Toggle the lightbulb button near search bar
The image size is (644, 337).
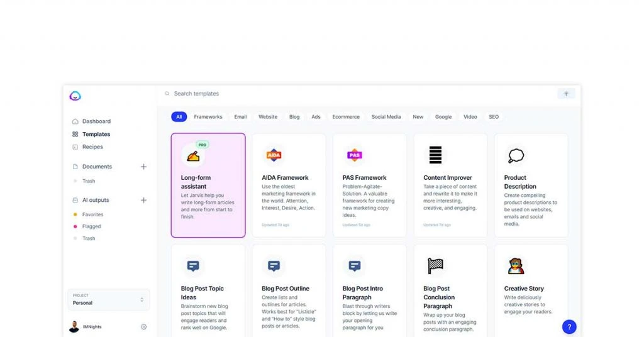click(x=566, y=94)
